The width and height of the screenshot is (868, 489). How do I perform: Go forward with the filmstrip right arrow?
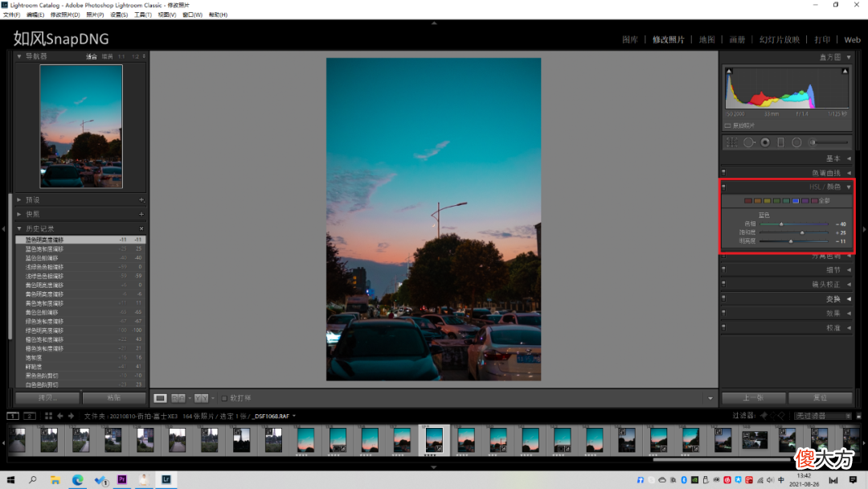click(x=71, y=416)
